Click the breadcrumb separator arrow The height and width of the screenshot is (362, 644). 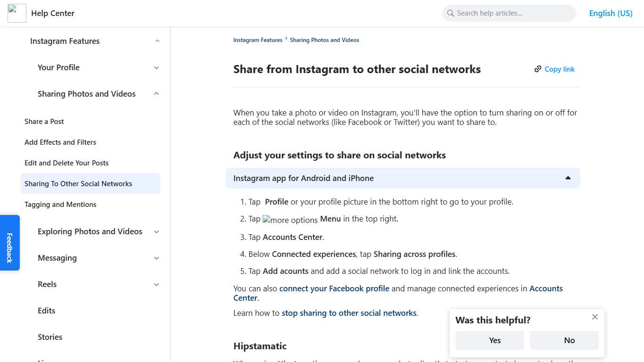click(286, 40)
